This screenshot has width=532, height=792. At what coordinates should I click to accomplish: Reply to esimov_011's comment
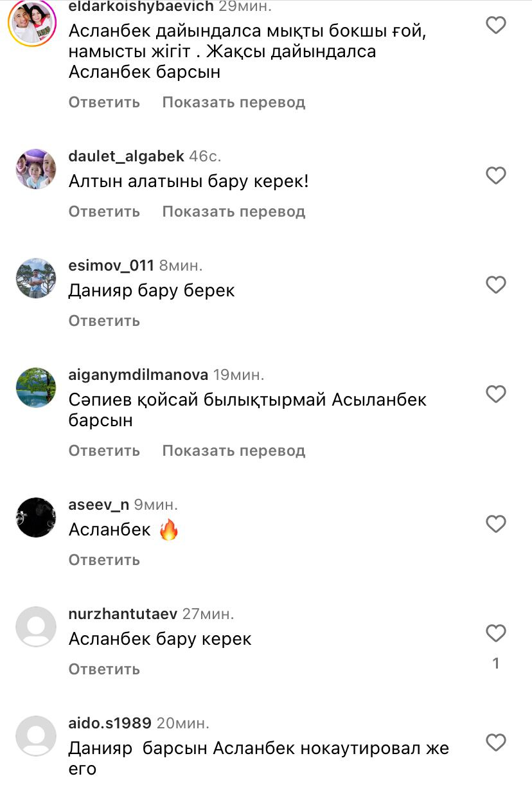(x=104, y=321)
